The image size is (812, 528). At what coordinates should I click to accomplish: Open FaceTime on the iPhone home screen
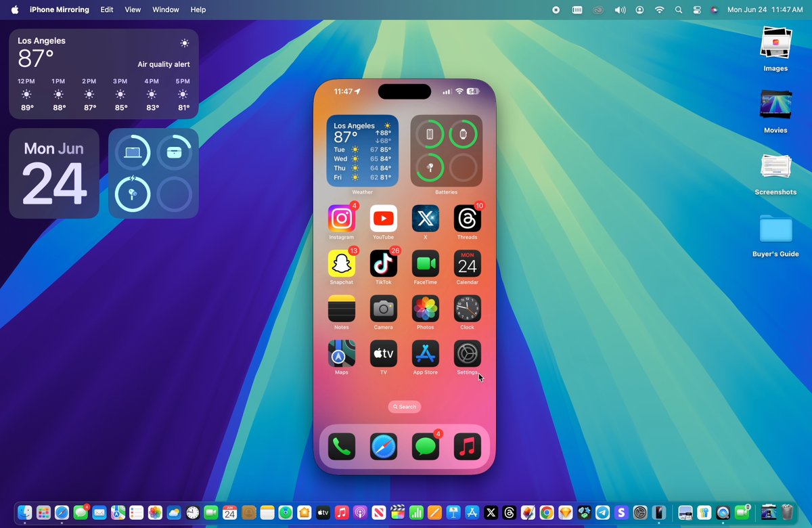(x=426, y=263)
